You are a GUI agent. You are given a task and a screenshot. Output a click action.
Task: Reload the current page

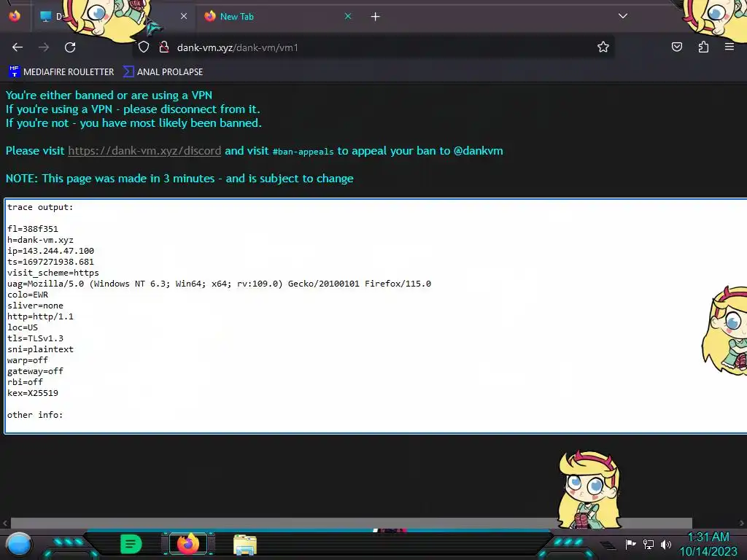tap(70, 47)
